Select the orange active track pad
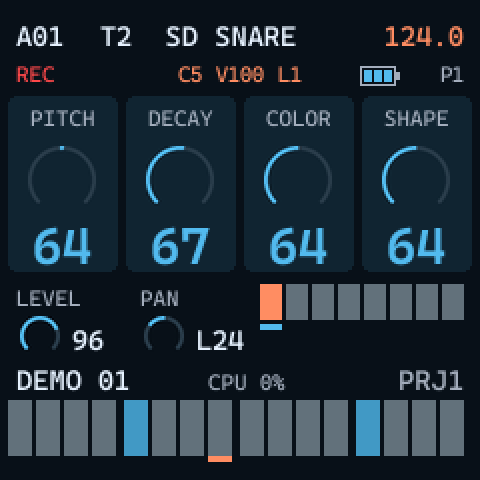 click(271, 302)
